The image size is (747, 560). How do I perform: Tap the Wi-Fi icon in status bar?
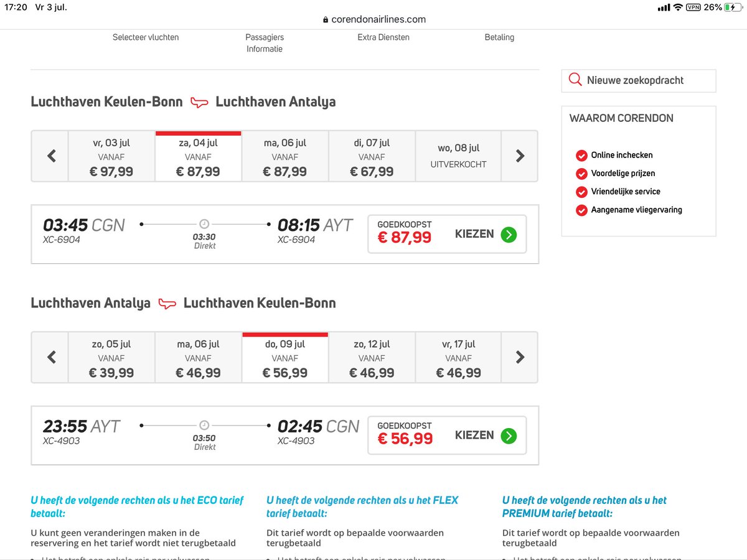[x=677, y=7]
